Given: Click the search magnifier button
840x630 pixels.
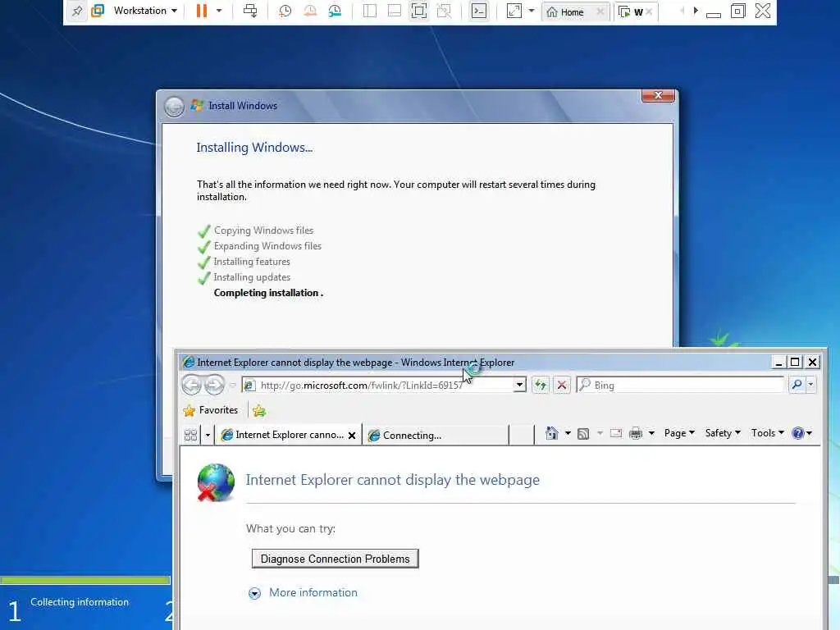Looking at the screenshot, I should pyautogui.click(x=797, y=384).
